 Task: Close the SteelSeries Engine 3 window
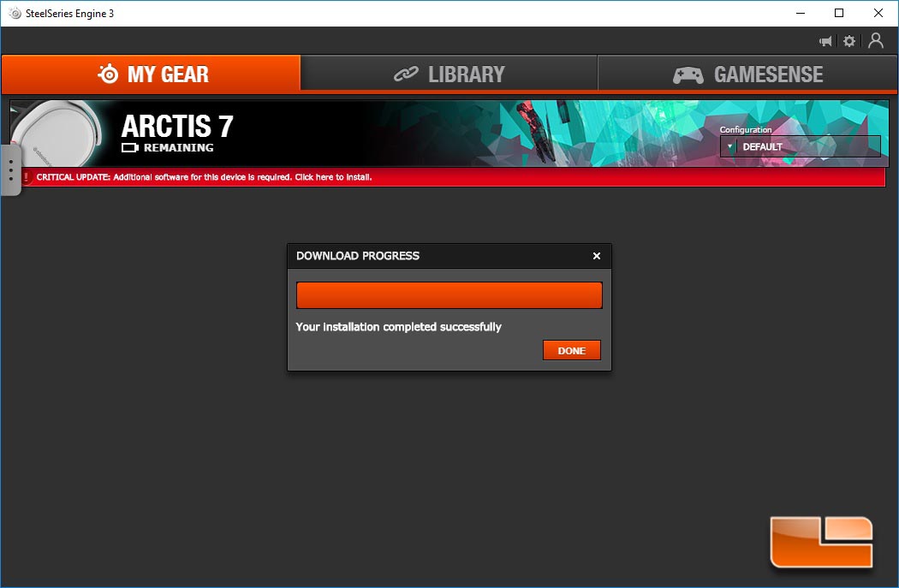point(878,13)
